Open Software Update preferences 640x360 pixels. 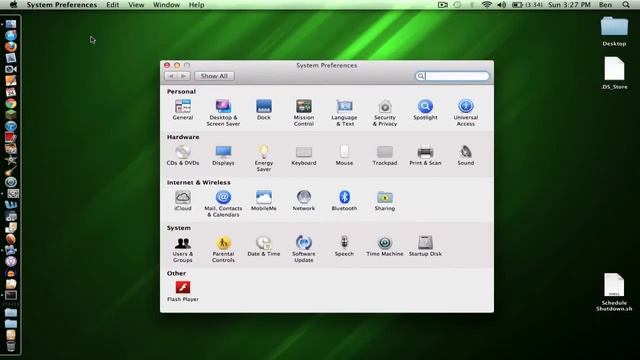304,249
